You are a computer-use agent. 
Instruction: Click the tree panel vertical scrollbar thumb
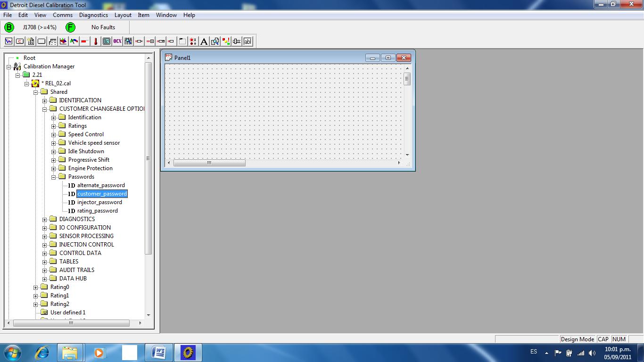coord(148,158)
